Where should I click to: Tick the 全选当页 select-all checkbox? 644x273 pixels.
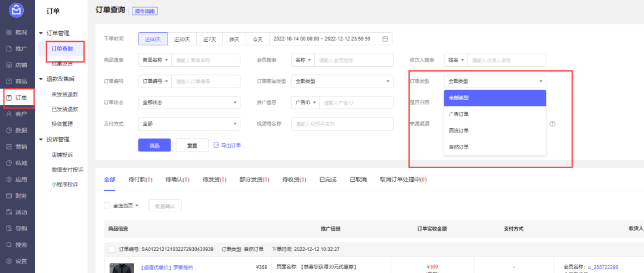107,206
